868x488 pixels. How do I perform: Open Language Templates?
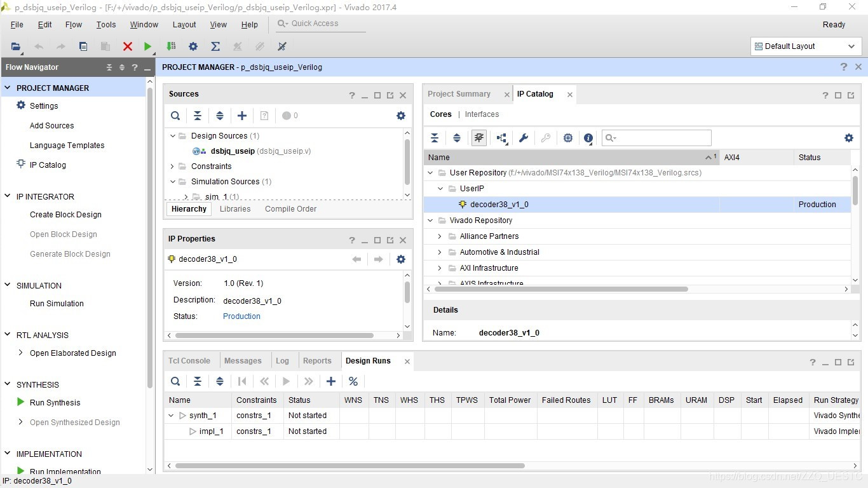(x=67, y=146)
